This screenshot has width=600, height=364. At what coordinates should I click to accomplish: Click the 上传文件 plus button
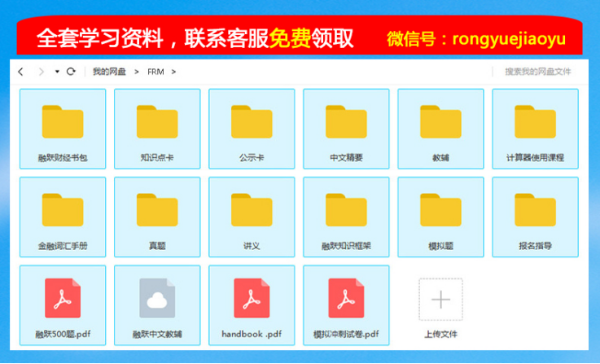pos(440,300)
